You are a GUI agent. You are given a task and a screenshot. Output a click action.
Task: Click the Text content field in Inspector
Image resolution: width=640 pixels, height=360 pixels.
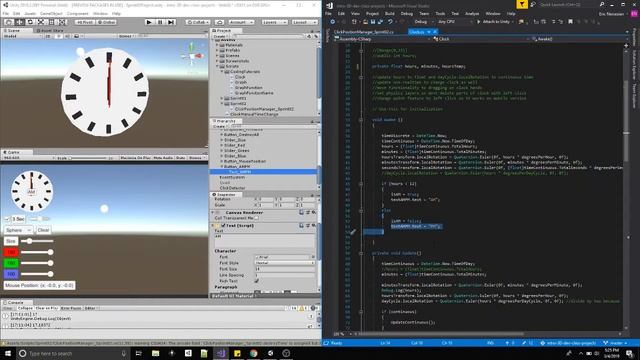coord(264,240)
